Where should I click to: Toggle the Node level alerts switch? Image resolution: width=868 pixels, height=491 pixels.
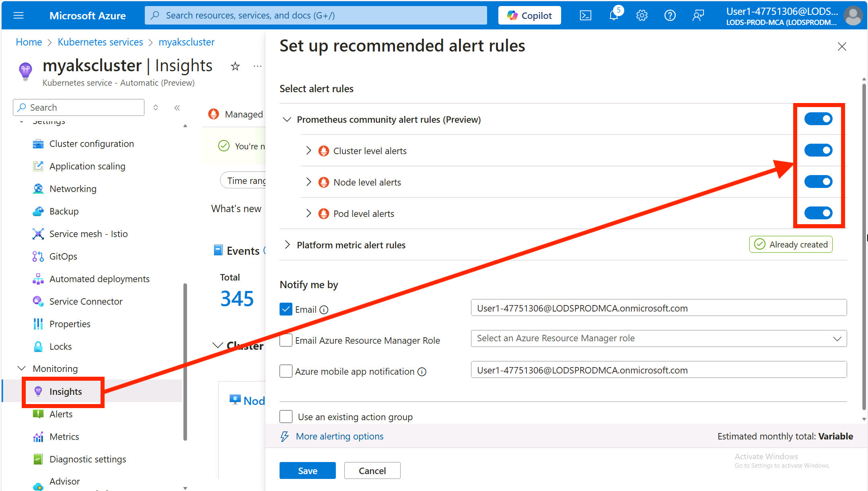coord(818,182)
